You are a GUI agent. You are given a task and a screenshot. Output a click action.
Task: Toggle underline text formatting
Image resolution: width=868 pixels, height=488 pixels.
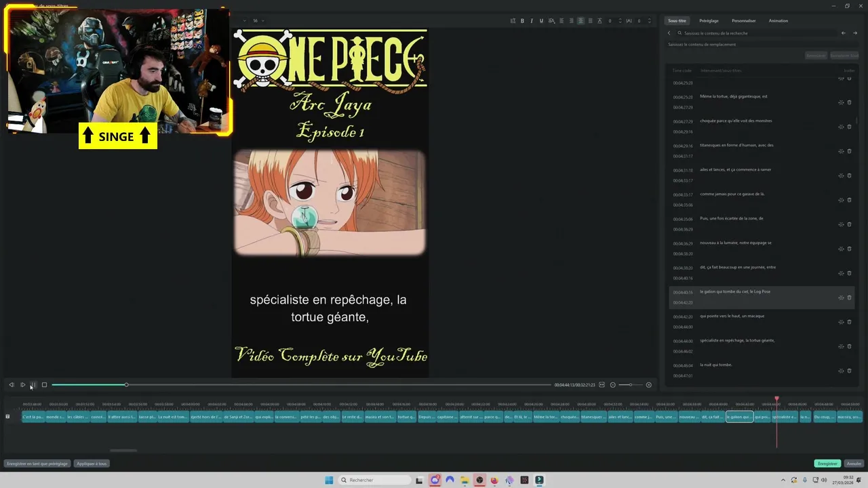[541, 21]
